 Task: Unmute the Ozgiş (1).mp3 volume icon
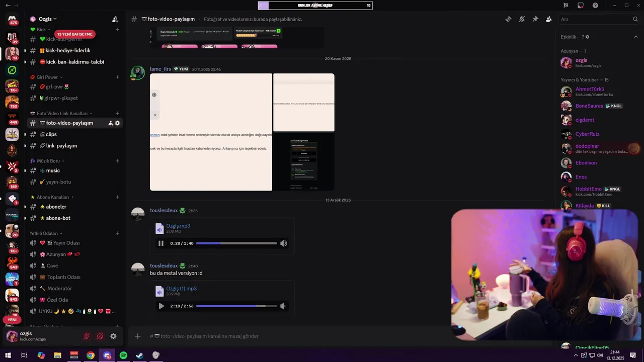[283, 306]
